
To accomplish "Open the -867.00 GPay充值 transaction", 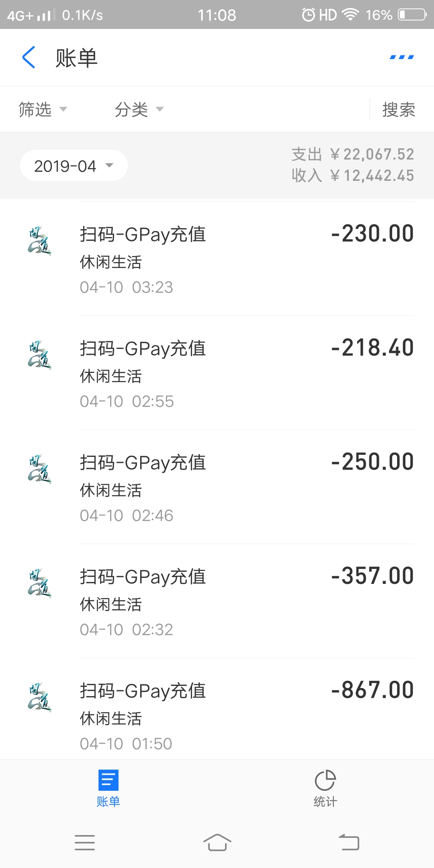I will pyautogui.click(x=241, y=711).
